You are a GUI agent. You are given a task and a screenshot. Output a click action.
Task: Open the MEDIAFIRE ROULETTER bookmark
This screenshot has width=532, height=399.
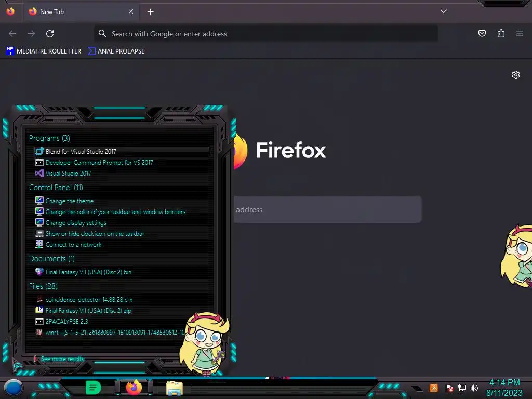pyautogui.click(x=44, y=51)
